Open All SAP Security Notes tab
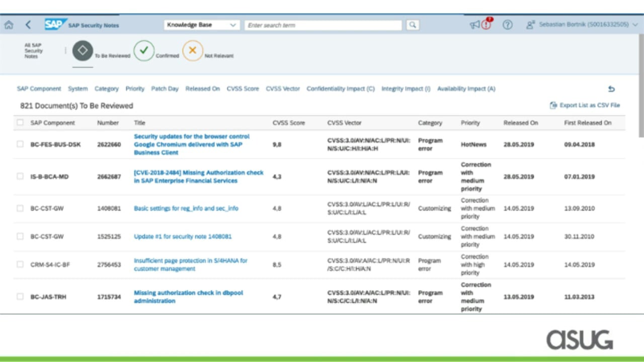The width and height of the screenshot is (644, 362). point(34,51)
